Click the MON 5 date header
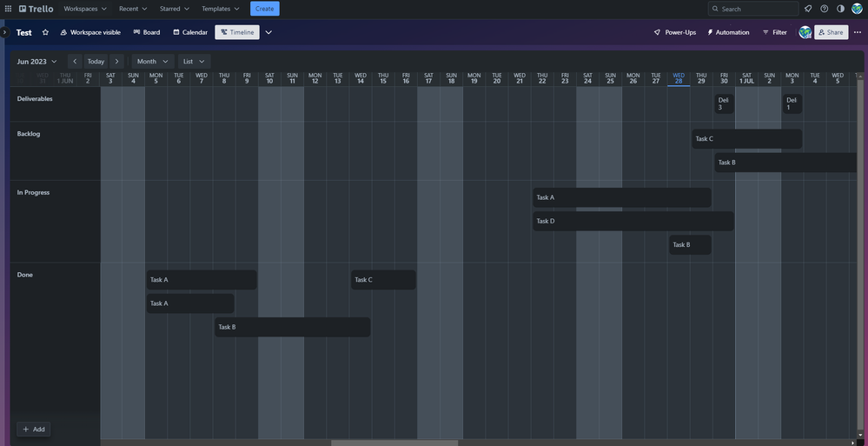The width and height of the screenshot is (868, 446). [x=156, y=78]
